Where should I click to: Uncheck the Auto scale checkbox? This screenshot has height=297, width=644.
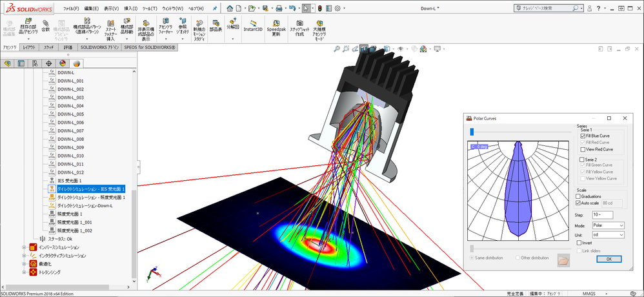579,203
